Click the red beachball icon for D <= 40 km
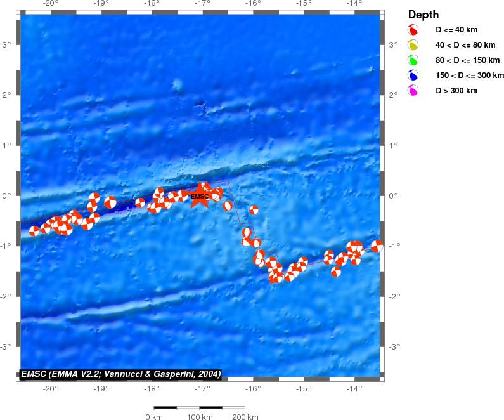504x420 pixels. [x=413, y=30]
